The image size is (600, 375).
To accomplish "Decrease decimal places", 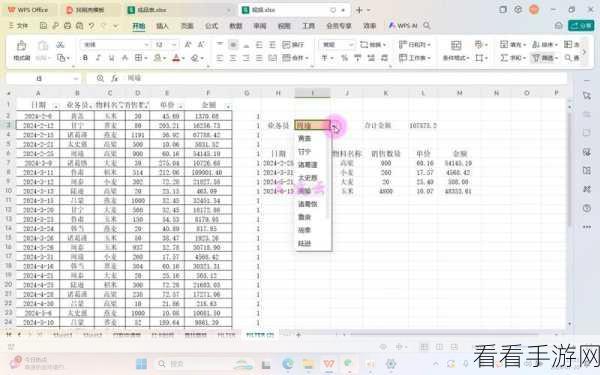I will tap(384, 58).
